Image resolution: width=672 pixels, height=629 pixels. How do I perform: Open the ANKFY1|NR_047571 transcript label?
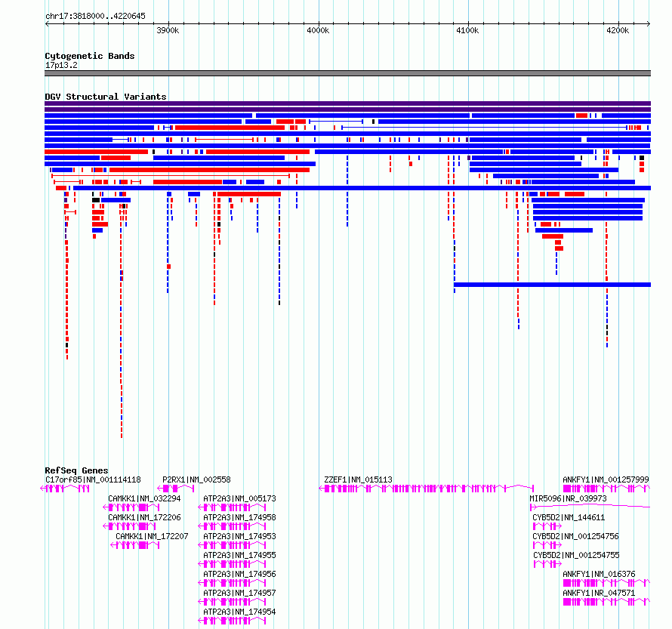[x=599, y=593]
